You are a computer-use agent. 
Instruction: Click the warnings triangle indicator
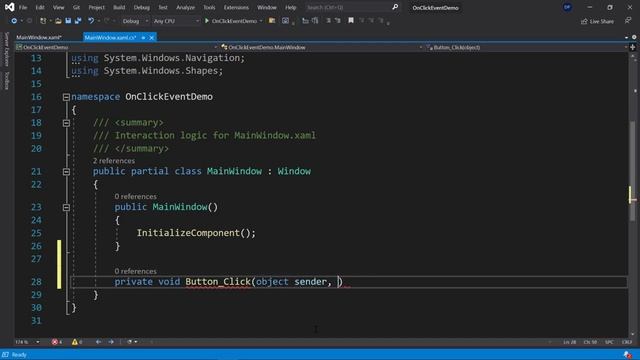(77, 342)
